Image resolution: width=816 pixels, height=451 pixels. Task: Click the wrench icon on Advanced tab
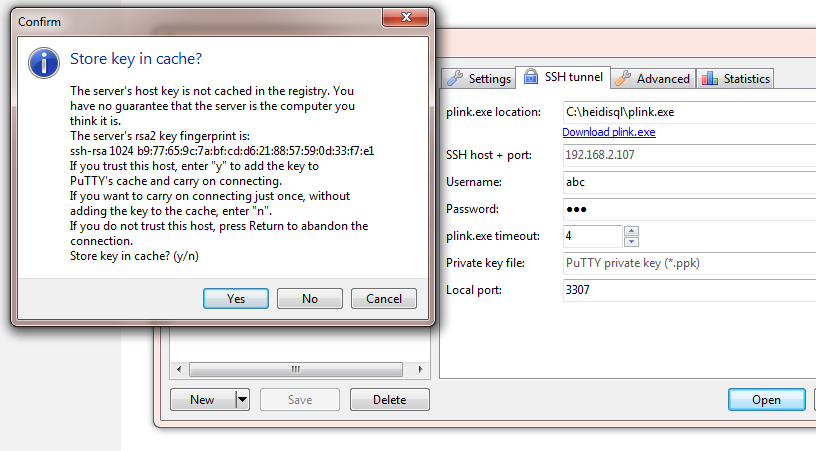623,78
